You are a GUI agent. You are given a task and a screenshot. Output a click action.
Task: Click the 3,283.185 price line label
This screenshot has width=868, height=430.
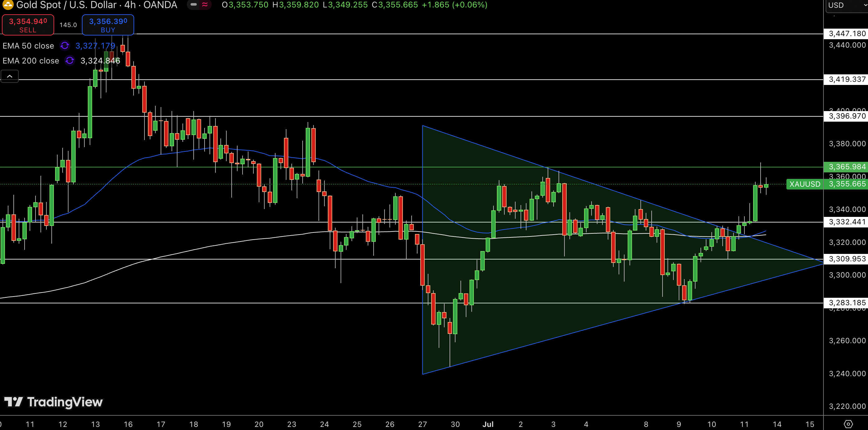(x=846, y=303)
